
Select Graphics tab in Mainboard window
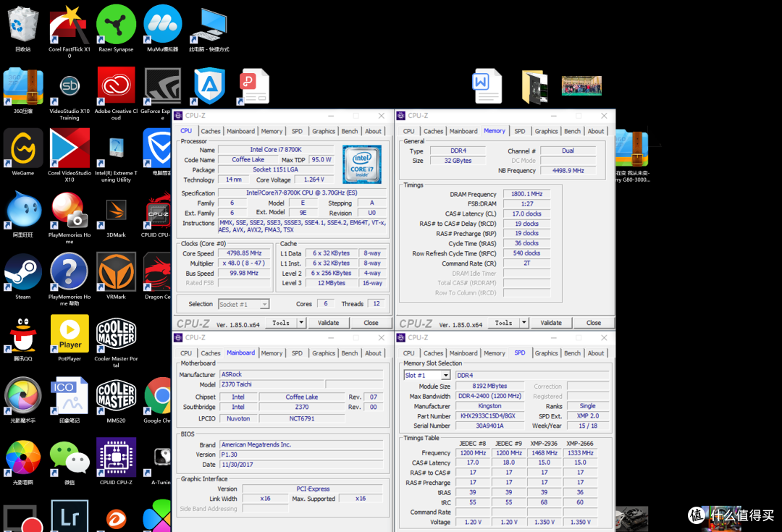(x=323, y=353)
